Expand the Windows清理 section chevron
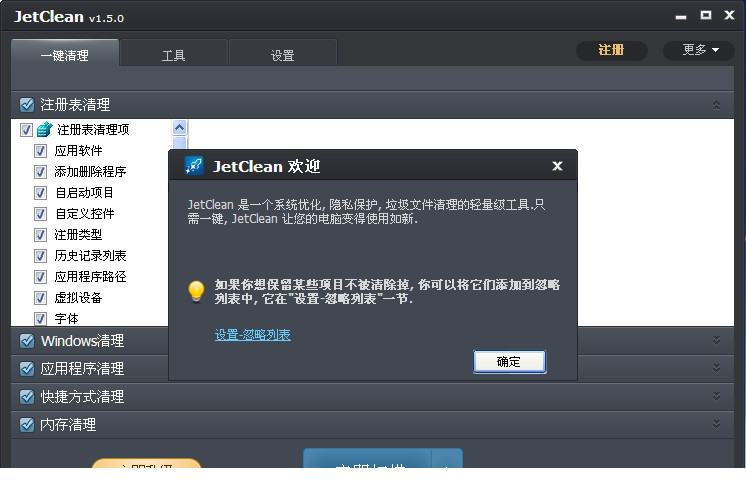 716,340
